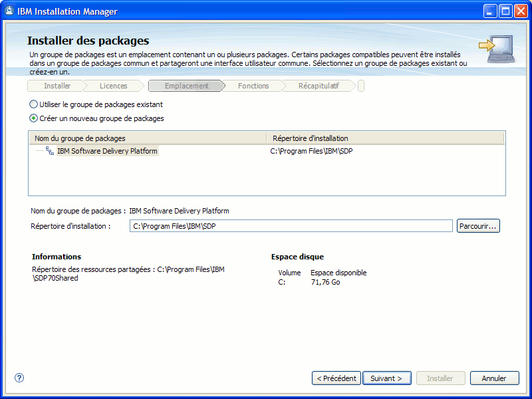Image resolution: width=532 pixels, height=399 pixels.
Task: Click the 'Informations' heading
Action: (57, 257)
